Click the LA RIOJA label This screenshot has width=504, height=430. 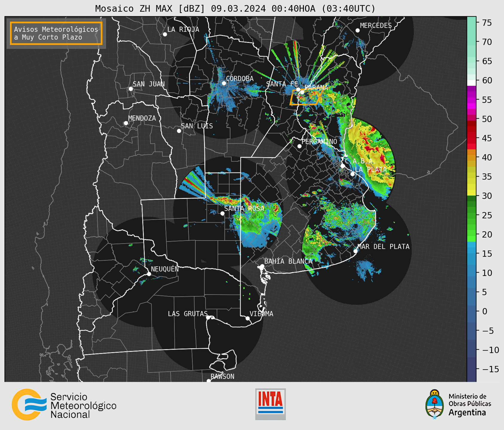(x=183, y=29)
